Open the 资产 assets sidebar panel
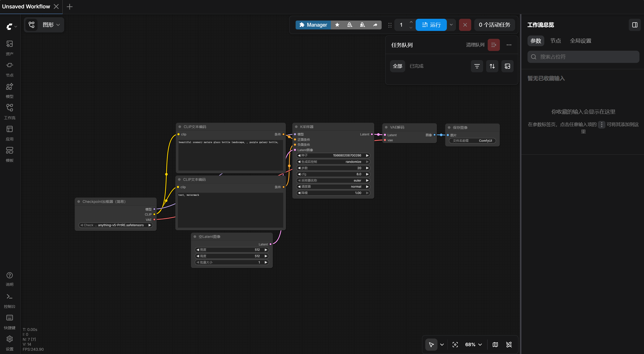Image resolution: width=644 pixels, height=354 pixels. 10,48
